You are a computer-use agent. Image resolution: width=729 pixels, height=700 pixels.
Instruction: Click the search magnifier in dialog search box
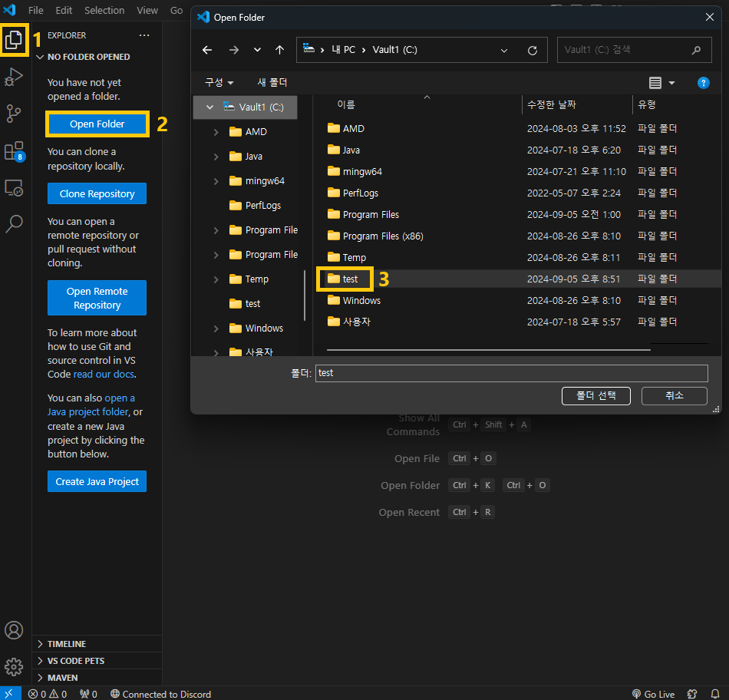point(696,50)
